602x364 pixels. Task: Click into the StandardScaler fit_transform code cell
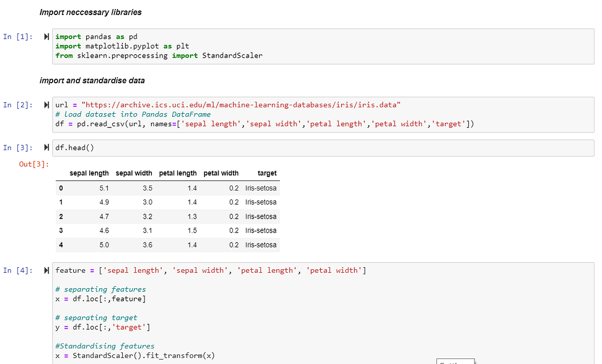(x=323, y=313)
